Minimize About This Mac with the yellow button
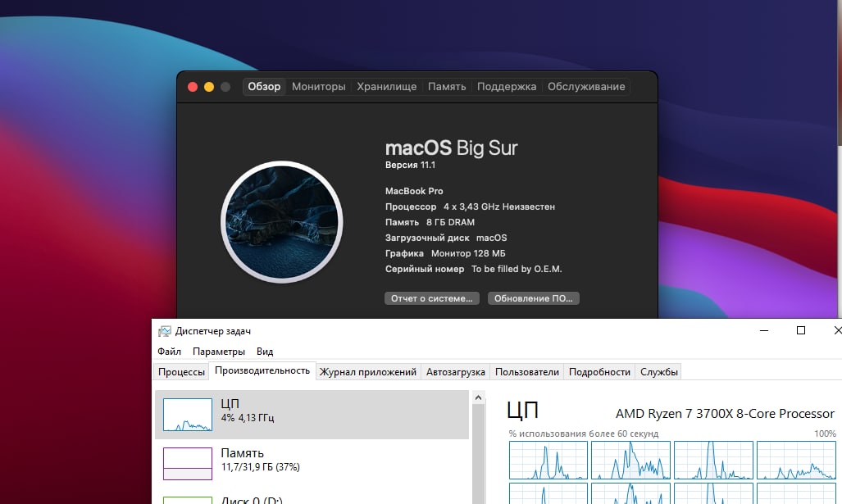Viewport: 842px width, 504px height. 209,87
